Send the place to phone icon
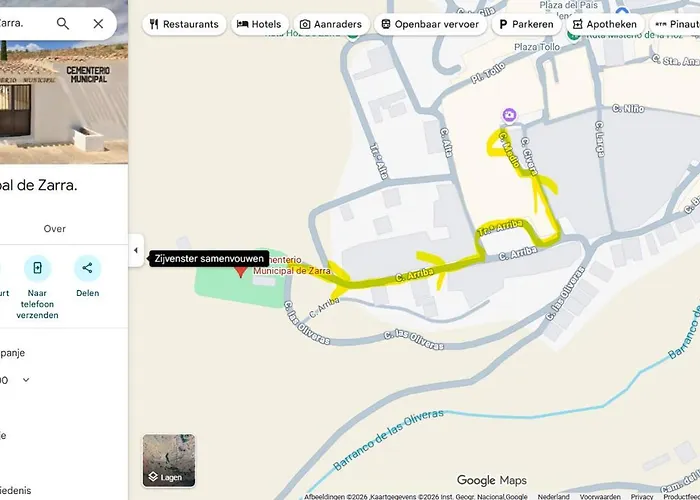700x500 pixels. (x=38, y=268)
